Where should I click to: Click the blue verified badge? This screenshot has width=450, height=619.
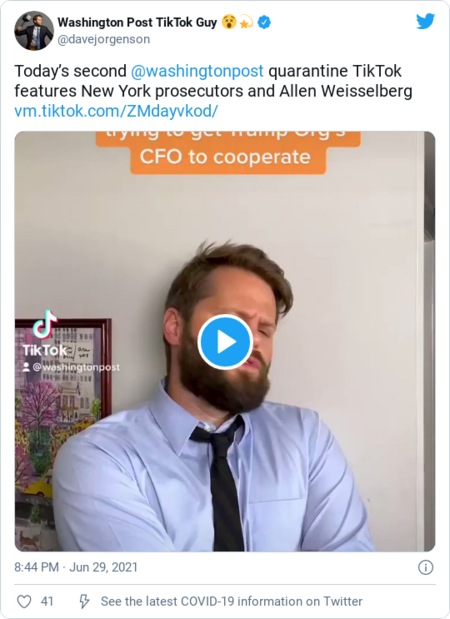[264, 23]
